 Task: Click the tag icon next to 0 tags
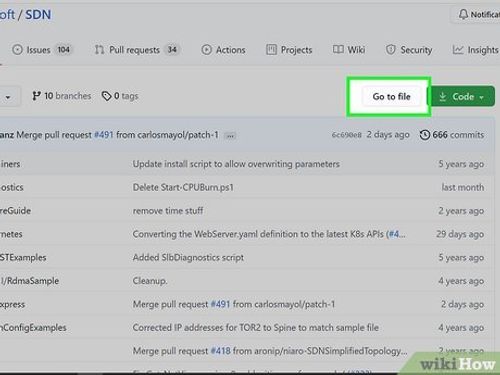(106, 96)
